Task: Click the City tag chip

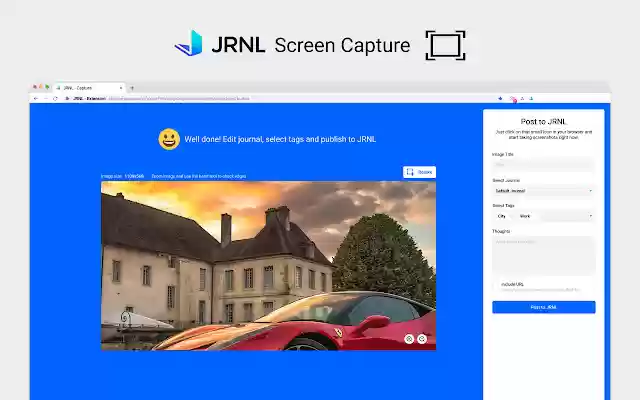Action: click(502, 216)
